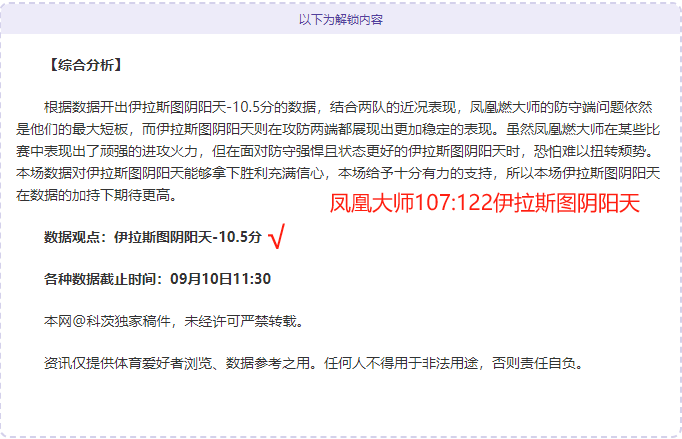Click the 数据观点 prediction line
The image size is (682, 439).
coord(153,237)
